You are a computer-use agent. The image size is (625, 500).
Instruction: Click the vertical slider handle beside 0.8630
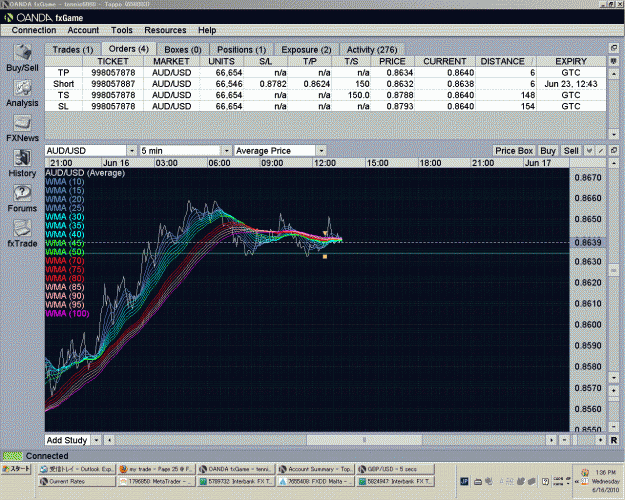click(x=614, y=270)
